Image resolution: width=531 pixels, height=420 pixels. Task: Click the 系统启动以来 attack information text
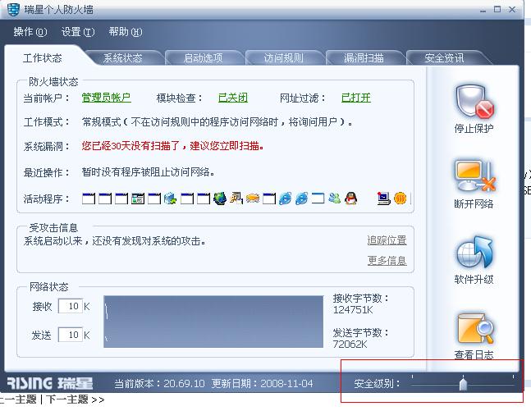click(114, 241)
